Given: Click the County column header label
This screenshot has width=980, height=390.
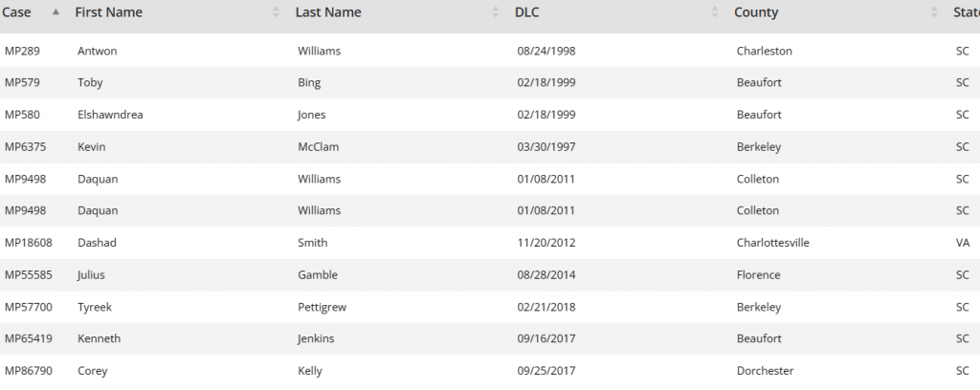Looking at the screenshot, I should tap(756, 12).
